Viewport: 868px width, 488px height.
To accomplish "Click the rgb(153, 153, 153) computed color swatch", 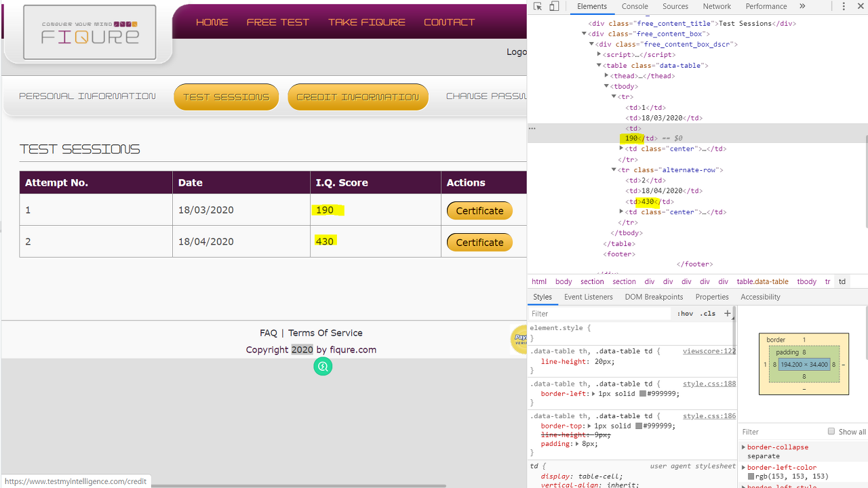I will pos(751,476).
